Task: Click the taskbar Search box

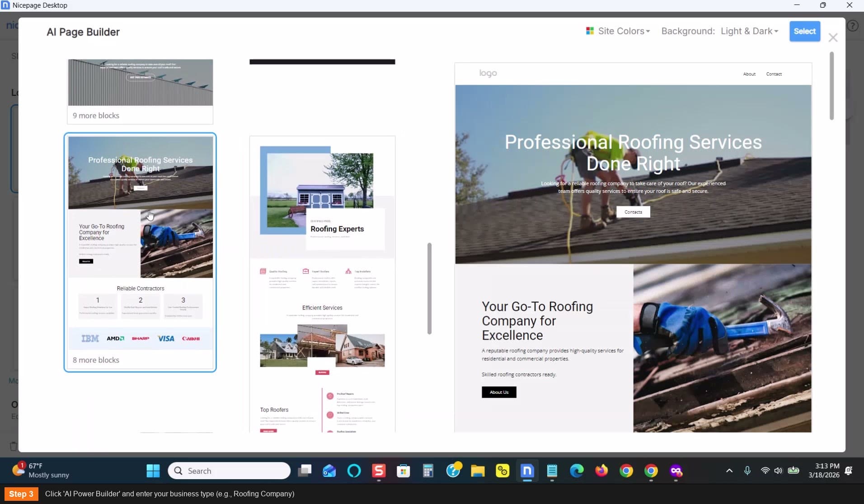Action: (229, 471)
